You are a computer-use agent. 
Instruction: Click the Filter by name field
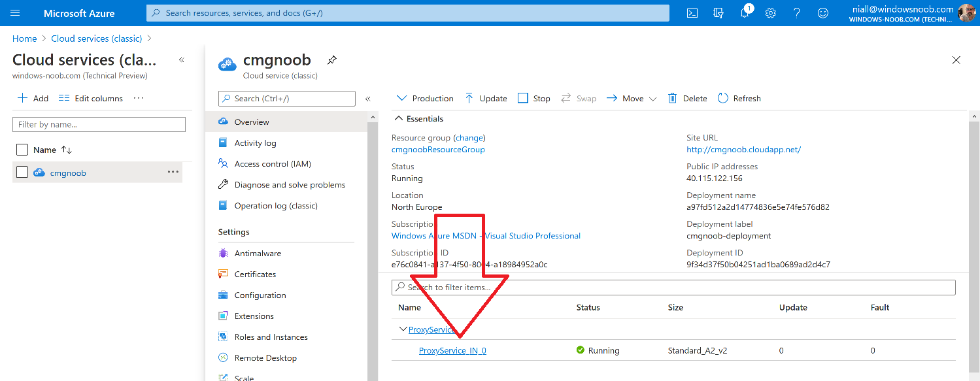99,124
